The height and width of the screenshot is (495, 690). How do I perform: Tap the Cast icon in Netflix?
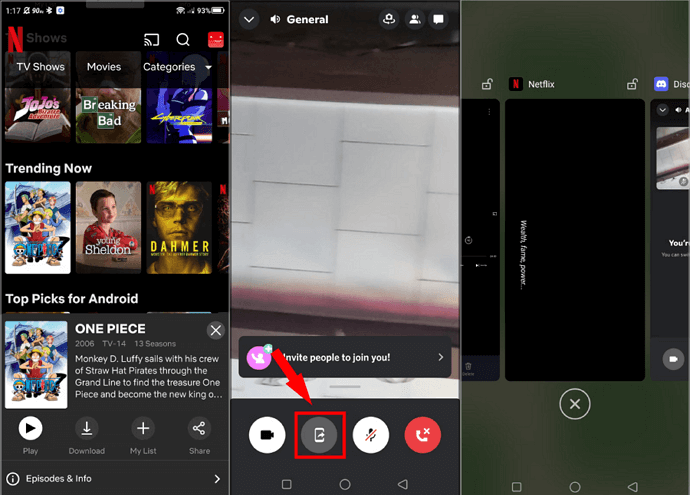tap(151, 40)
